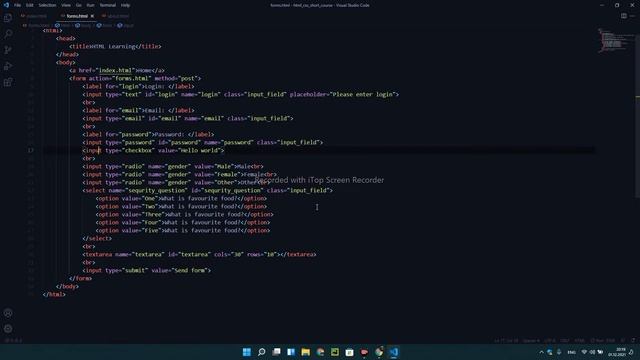Open the Source Control view
The width and height of the screenshot is (640, 360).
pos(8,50)
